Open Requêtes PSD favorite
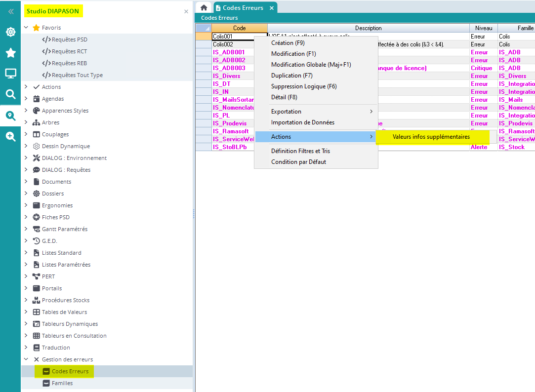 click(69, 39)
